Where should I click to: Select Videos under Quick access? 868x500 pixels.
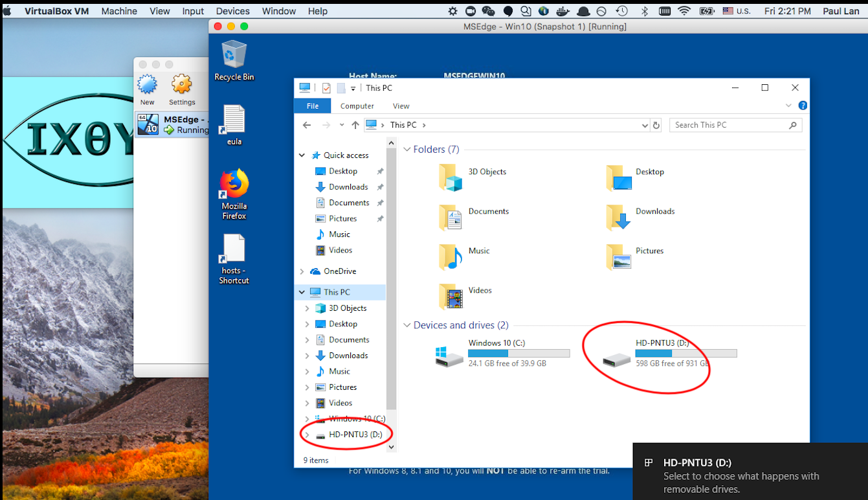tap(340, 250)
